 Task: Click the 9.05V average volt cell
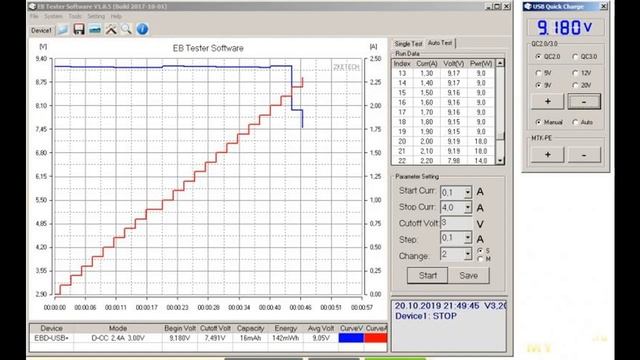coord(321,338)
